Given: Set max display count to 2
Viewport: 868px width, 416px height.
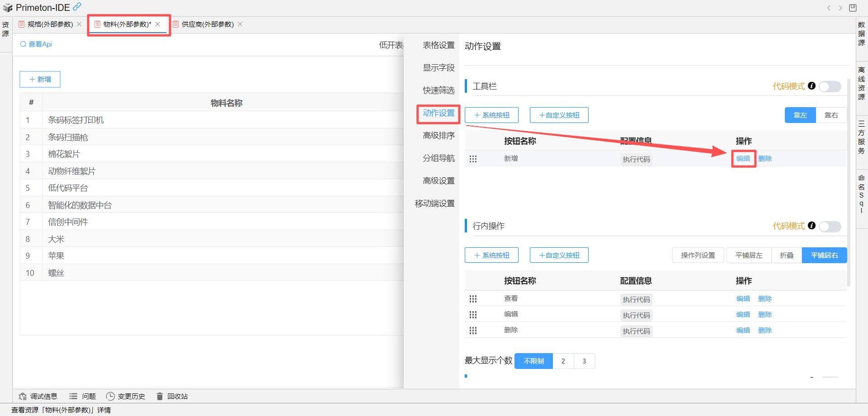Looking at the screenshot, I should (x=563, y=361).
